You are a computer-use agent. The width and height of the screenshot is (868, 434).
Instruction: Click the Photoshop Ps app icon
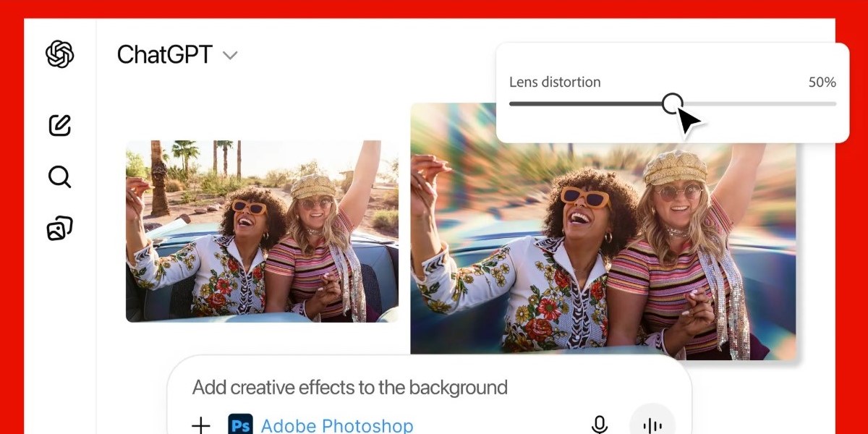240,425
